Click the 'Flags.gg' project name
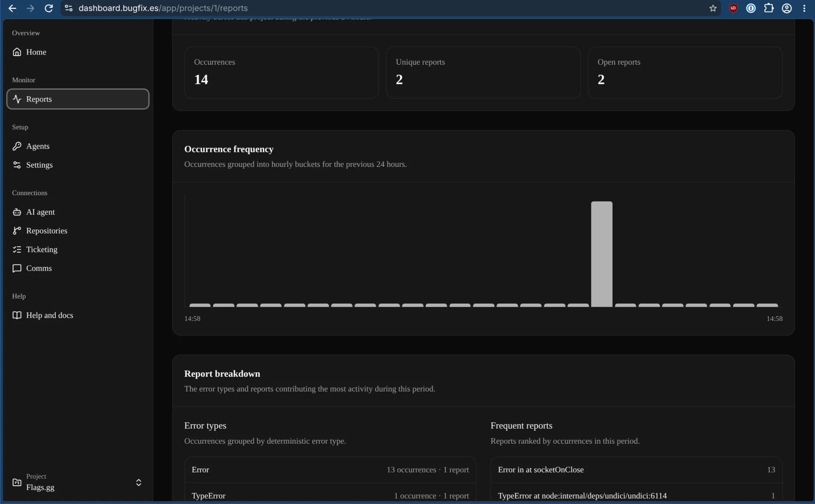815x504 pixels. coord(40,487)
